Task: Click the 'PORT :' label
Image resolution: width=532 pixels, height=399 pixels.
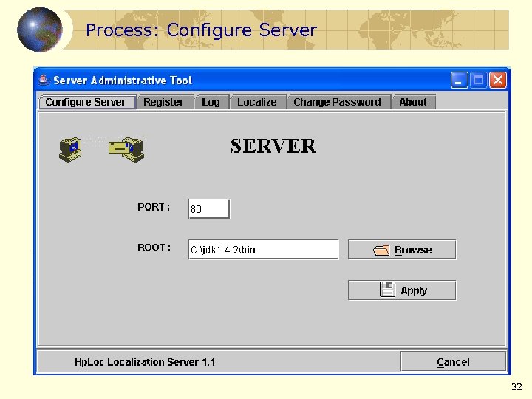Action: point(154,207)
